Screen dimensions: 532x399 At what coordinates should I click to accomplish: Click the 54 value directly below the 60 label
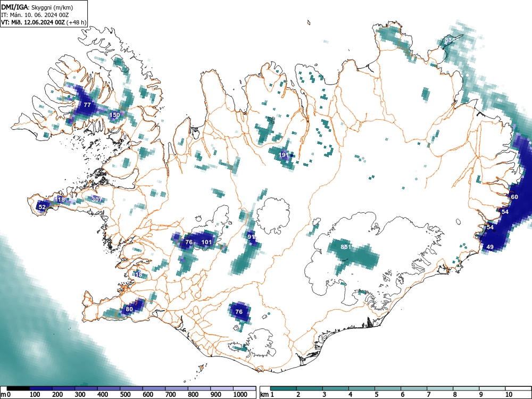505,211
